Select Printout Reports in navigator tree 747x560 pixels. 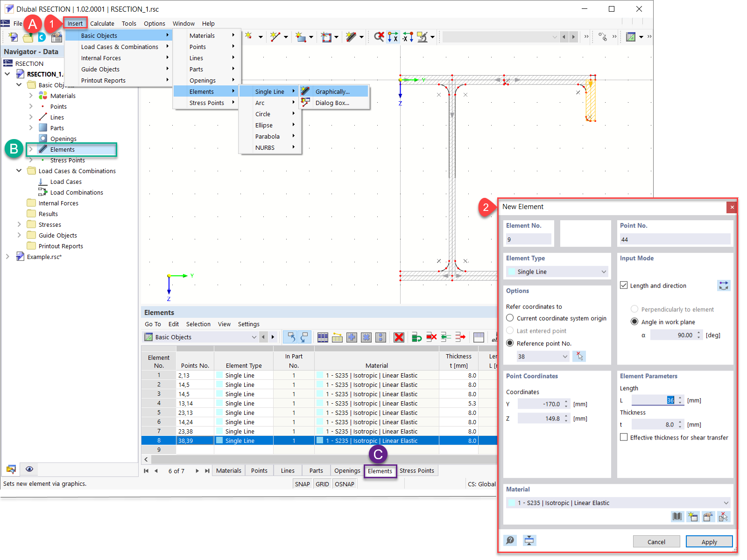click(x=61, y=246)
